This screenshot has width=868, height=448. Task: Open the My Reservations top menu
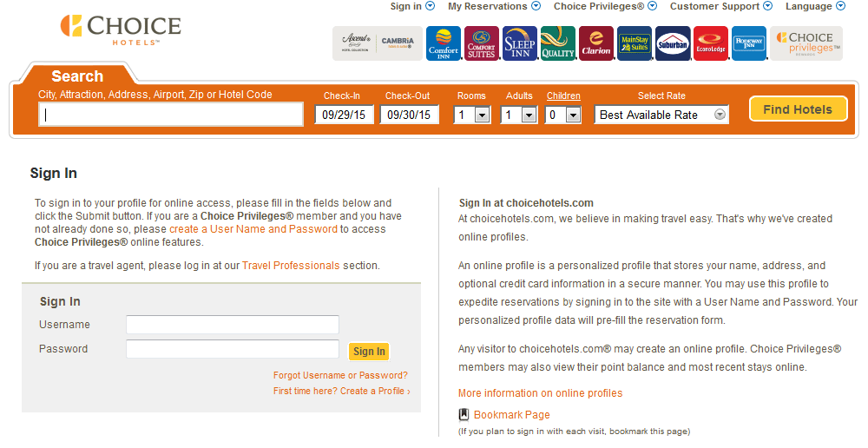pos(488,6)
